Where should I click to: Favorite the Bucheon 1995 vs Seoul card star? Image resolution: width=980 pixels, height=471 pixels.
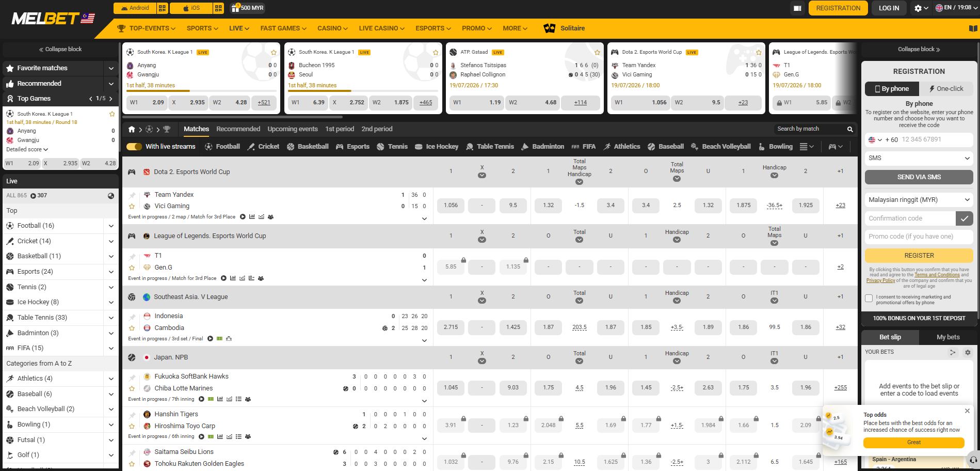pyautogui.click(x=436, y=52)
